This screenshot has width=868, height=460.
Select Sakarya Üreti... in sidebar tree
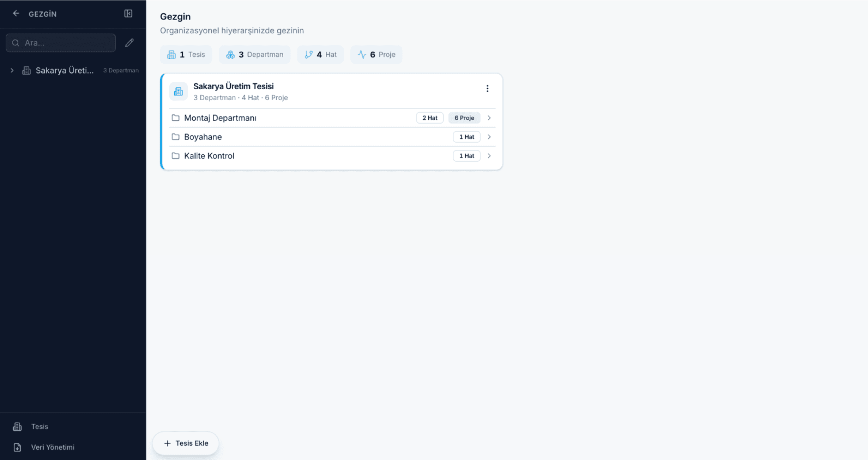(65, 70)
